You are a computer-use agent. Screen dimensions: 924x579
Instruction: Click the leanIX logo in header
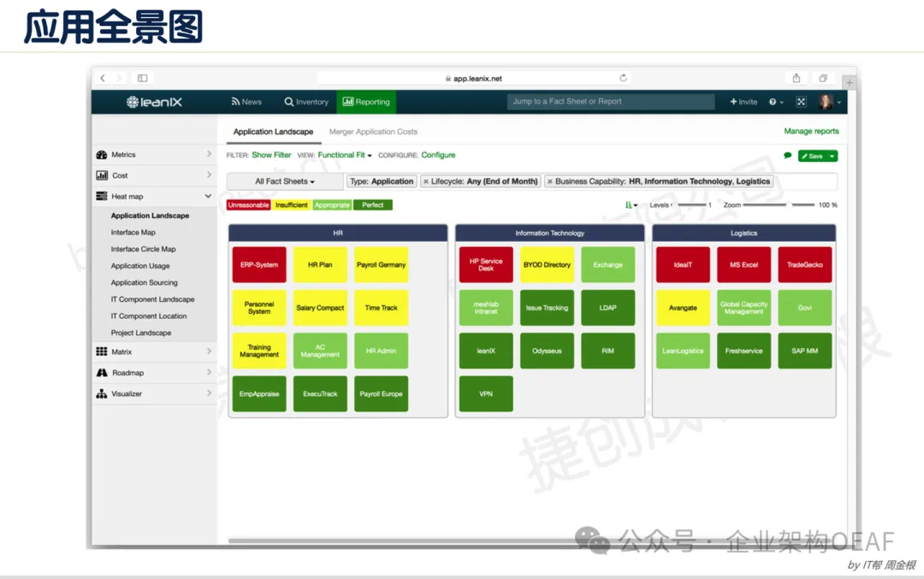click(x=154, y=102)
